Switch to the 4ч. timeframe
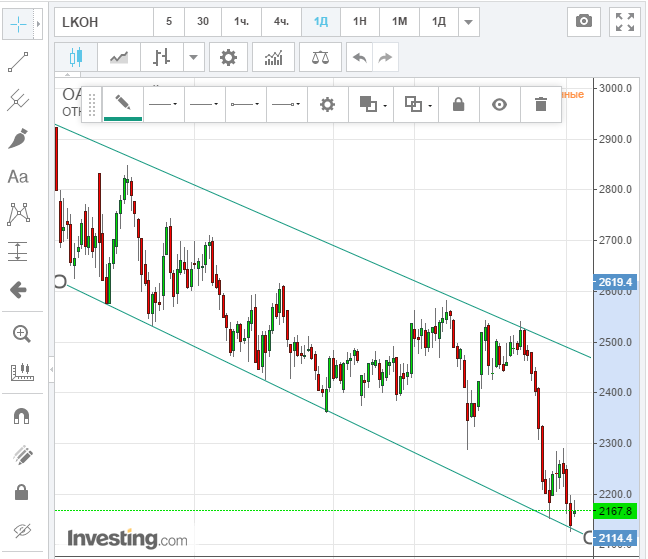 coord(281,22)
